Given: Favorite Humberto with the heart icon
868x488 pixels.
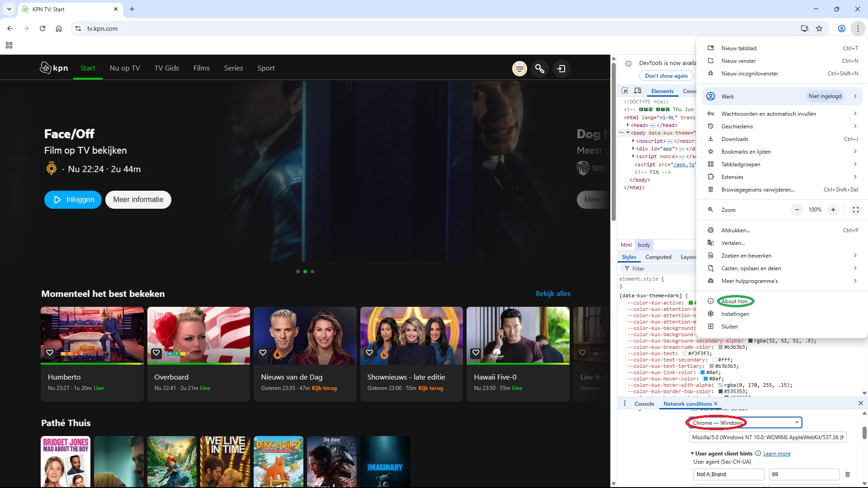Looking at the screenshot, I should click(x=50, y=352).
